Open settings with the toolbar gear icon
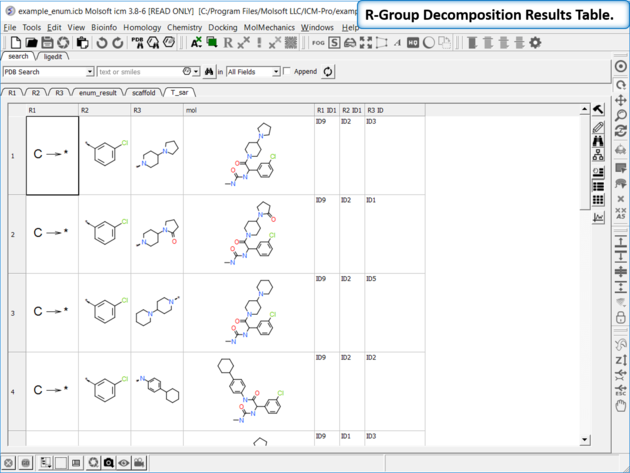This screenshot has width=630, height=473. click(x=535, y=43)
